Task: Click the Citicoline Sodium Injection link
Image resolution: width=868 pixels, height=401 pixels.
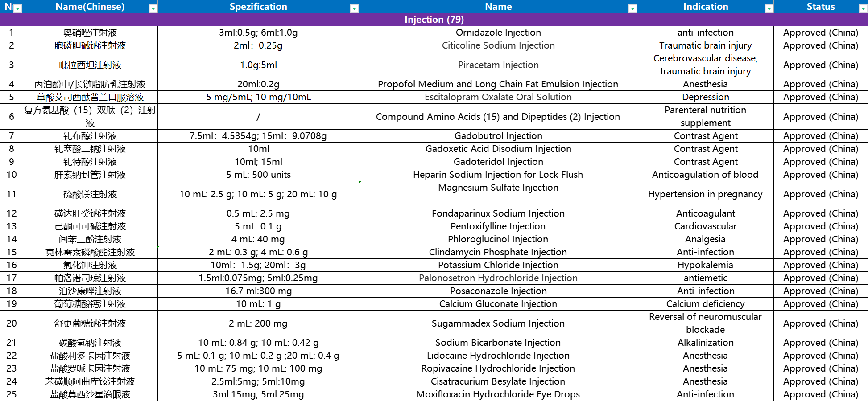Action: coord(498,45)
